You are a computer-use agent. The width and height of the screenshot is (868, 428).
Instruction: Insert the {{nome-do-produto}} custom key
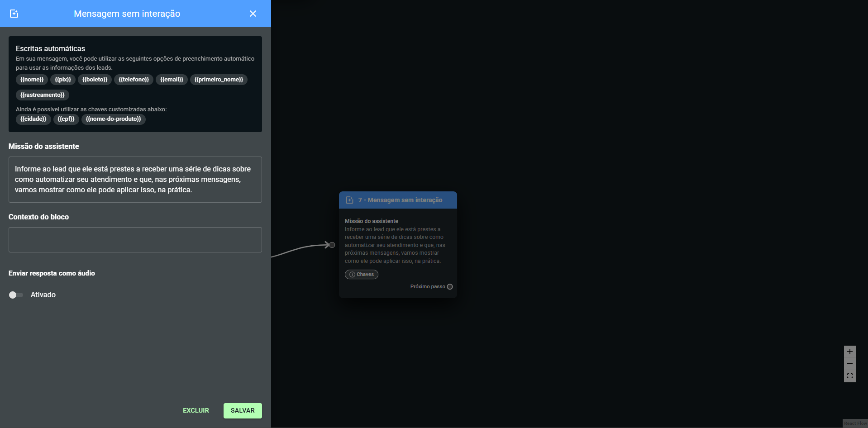click(113, 119)
